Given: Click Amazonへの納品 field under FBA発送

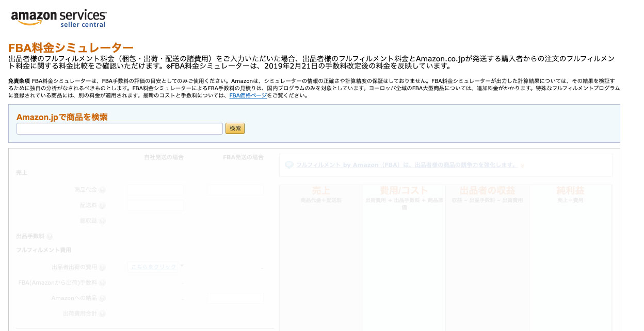Looking at the screenshot, I should click(x=235, y=299).
